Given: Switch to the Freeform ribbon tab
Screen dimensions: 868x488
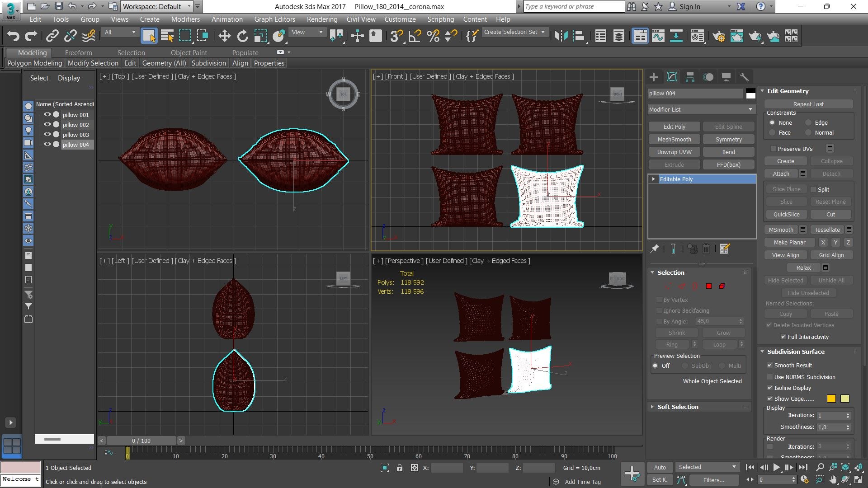Looking at the screenshot, I should [x=78, y=52].
